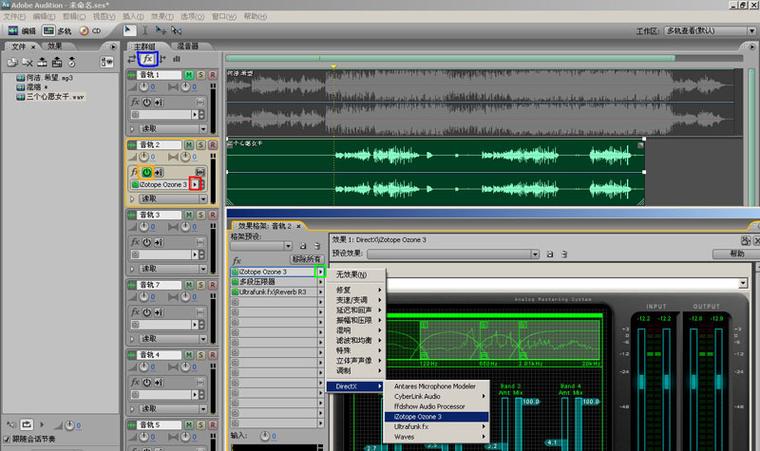Viewport: 760px width, 451px height.
Task: Click the fx button highlighted in blue
Action: 148,59
